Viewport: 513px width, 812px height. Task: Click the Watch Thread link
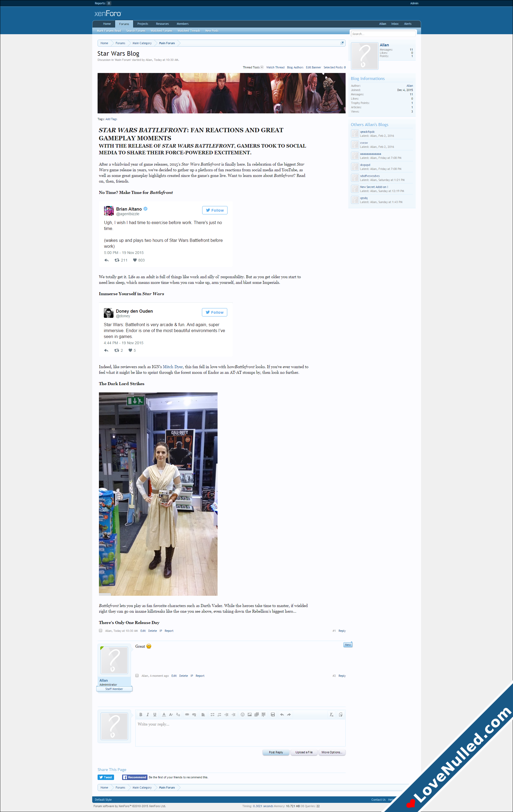pyautogui.click(x=275, y=67)
